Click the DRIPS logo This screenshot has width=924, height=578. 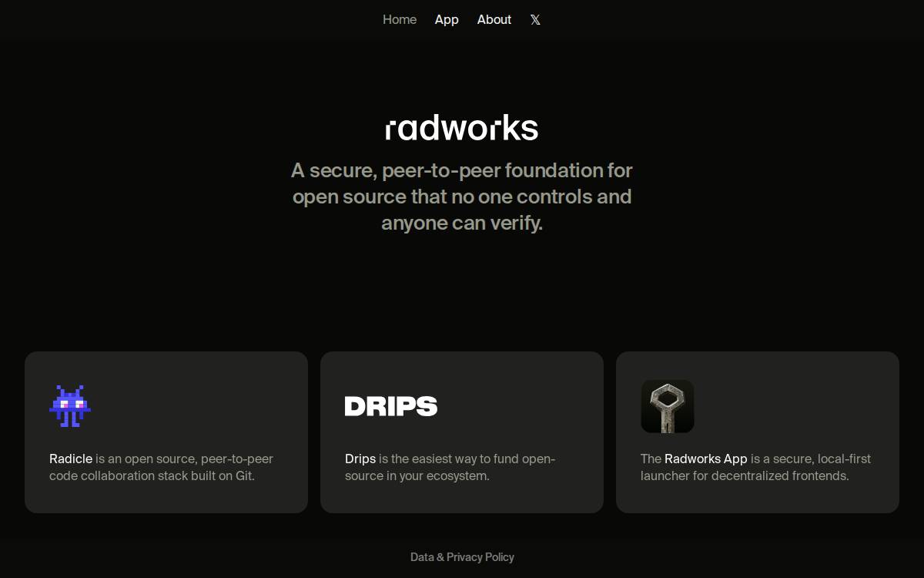tap(391, 406)
